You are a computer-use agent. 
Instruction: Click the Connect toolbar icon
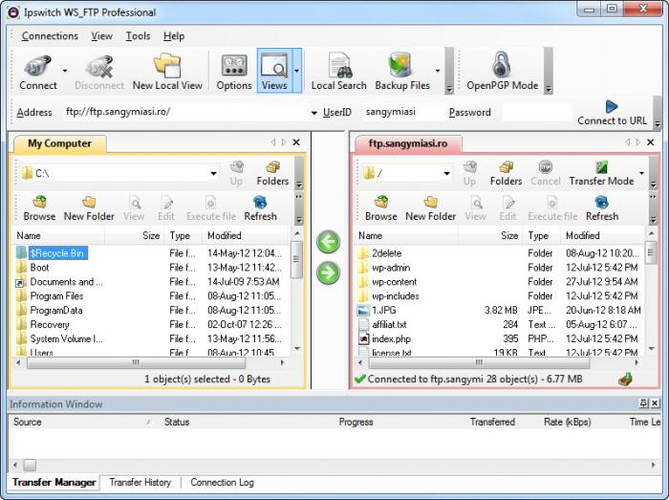pyautogui.click(x=38, y=72)
